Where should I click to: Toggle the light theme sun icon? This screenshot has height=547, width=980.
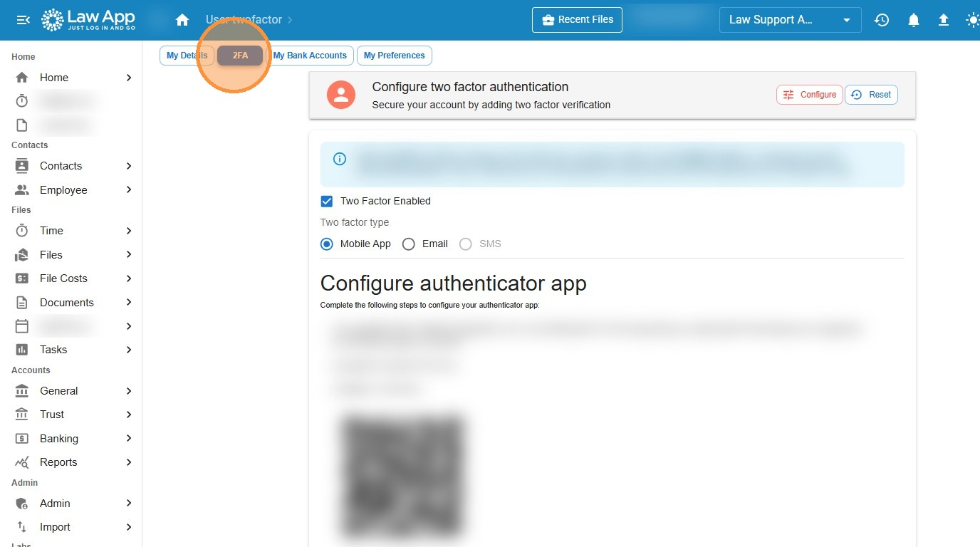973,20
